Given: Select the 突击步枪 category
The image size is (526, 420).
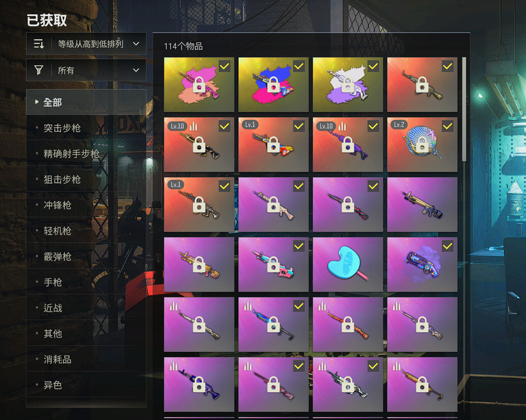Looking at the screenshot, I should tap(86, 128).
